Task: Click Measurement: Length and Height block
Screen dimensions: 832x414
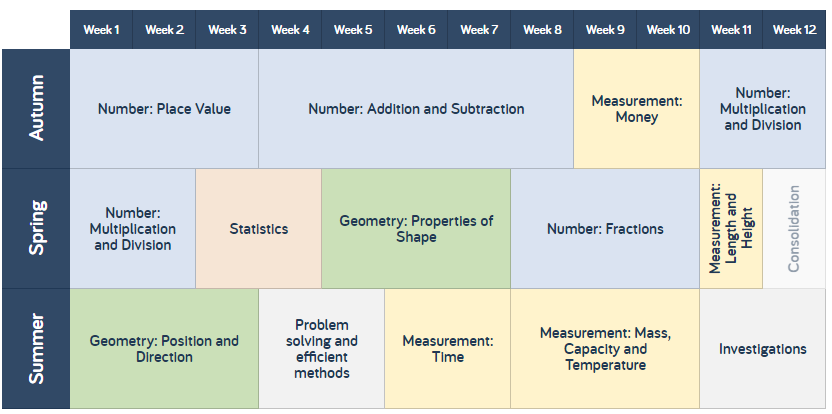Action: (x=731, y=229)
